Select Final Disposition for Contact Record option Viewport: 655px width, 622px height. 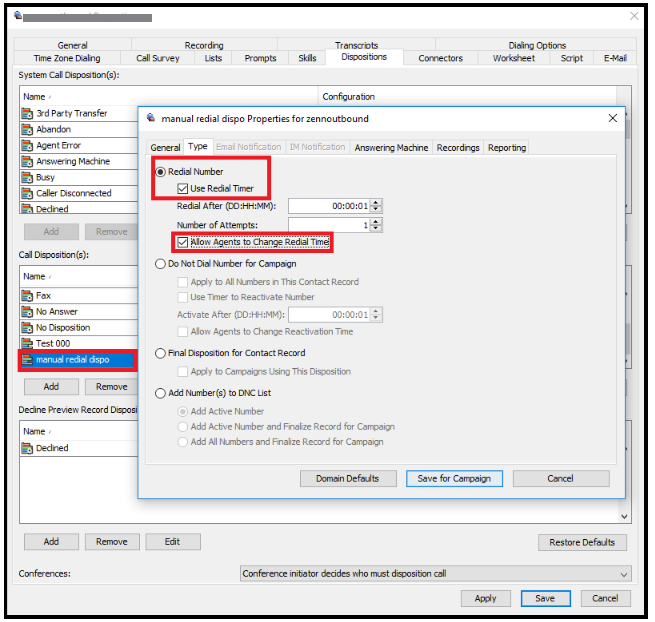click(x=160, y=353)
